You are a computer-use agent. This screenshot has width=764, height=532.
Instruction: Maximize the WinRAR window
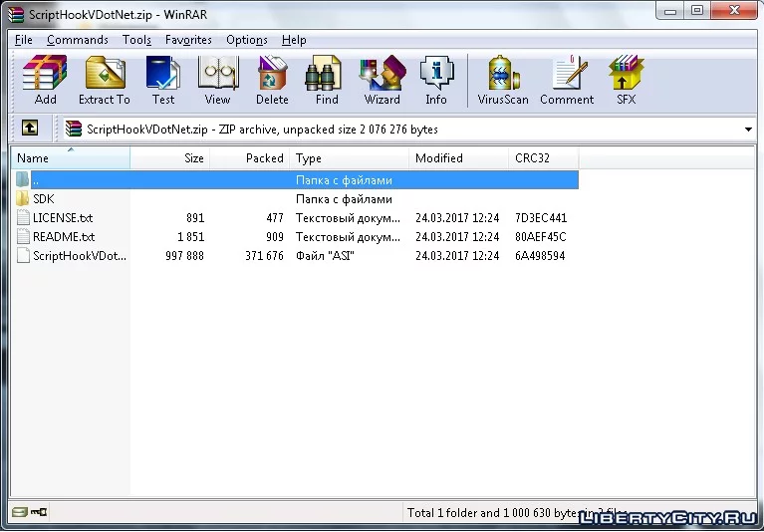coord(697,10)
